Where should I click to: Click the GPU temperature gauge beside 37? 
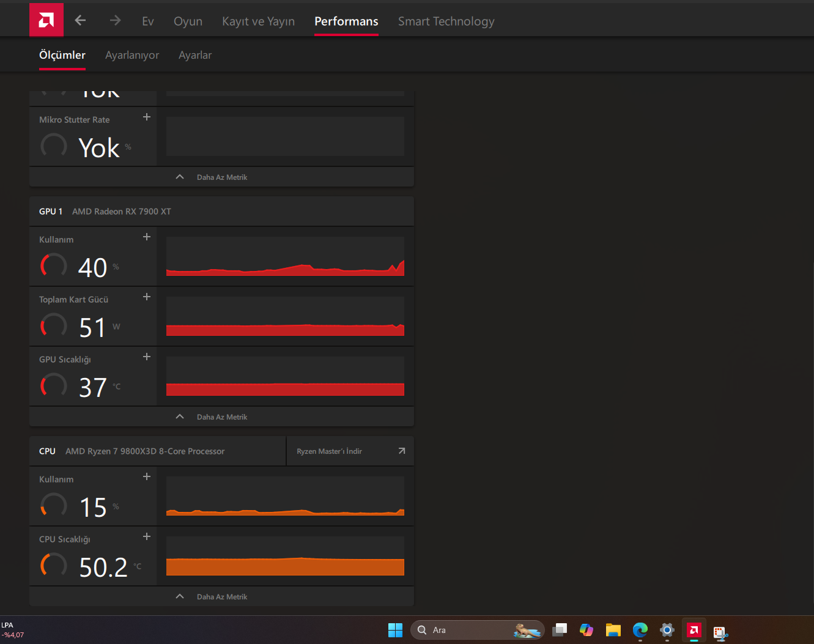[54, 386]
